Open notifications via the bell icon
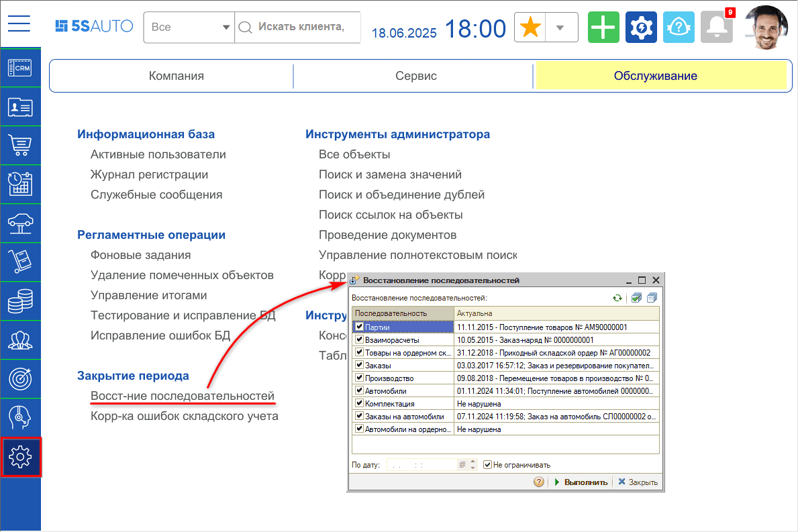This screenshot has width=798, height=532. (x=715, y=27)
